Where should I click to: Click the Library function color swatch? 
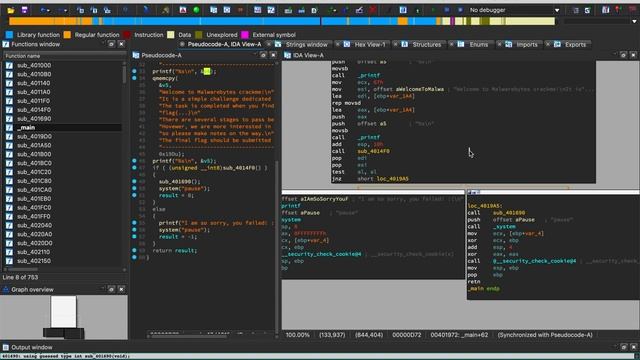point(9,35)
